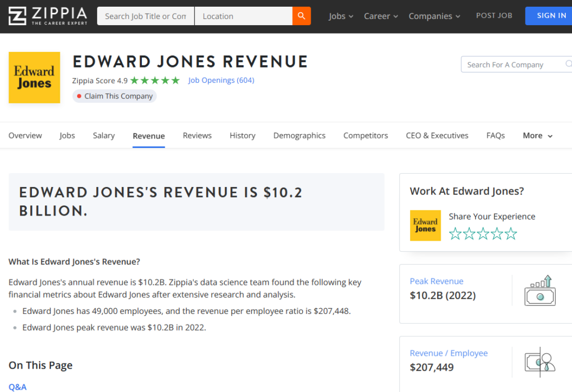Rate three stars in Share Your Experience
This screenshot has width=572, height=392.
tap(483, 233)
